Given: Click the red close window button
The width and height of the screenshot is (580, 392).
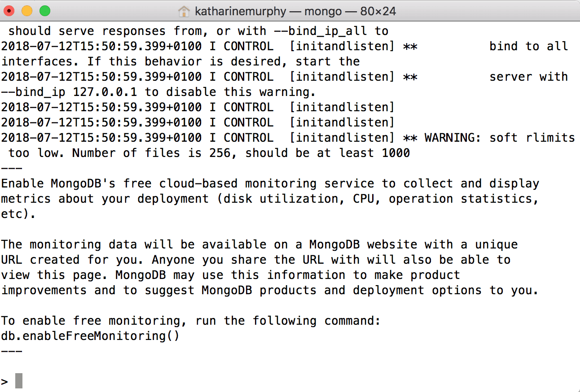Looking at the screenshot, I should (10, 11).
